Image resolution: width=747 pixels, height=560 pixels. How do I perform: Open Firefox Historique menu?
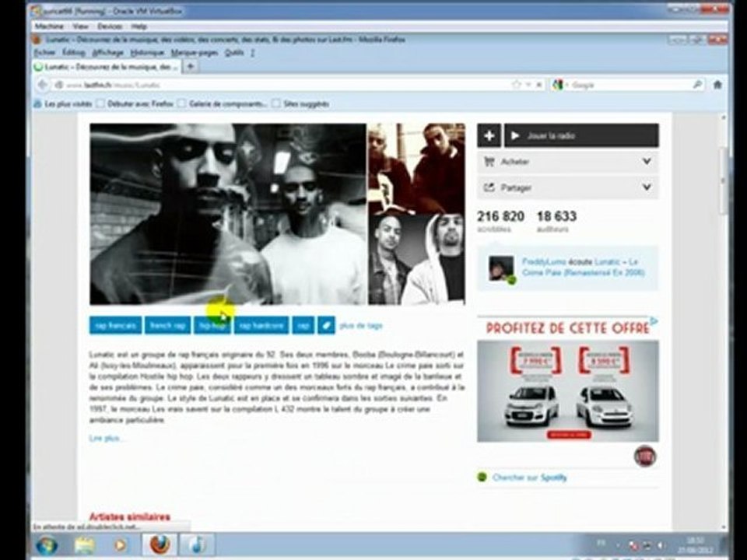(x=147, y=52)
